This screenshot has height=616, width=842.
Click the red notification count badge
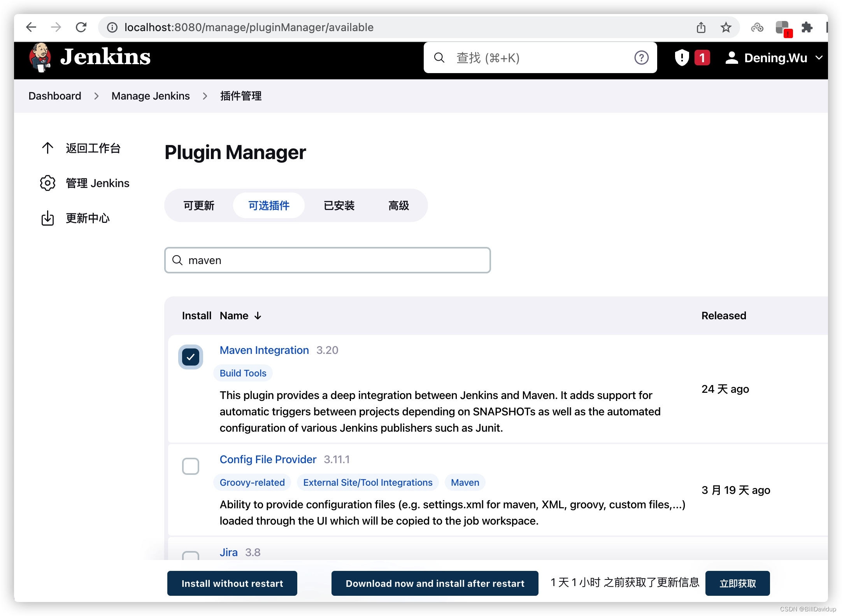[702, 58]
